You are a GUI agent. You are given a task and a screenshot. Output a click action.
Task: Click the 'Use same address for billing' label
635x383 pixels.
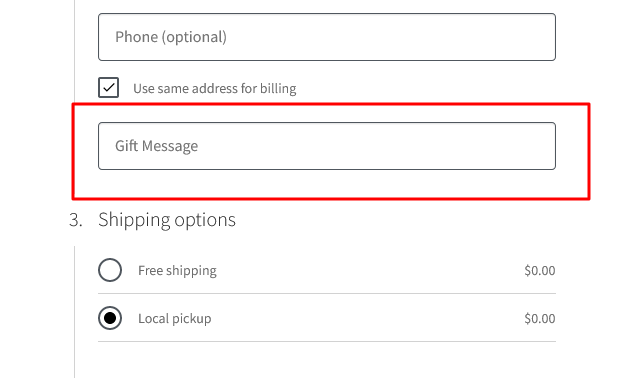tap(215, 88)
